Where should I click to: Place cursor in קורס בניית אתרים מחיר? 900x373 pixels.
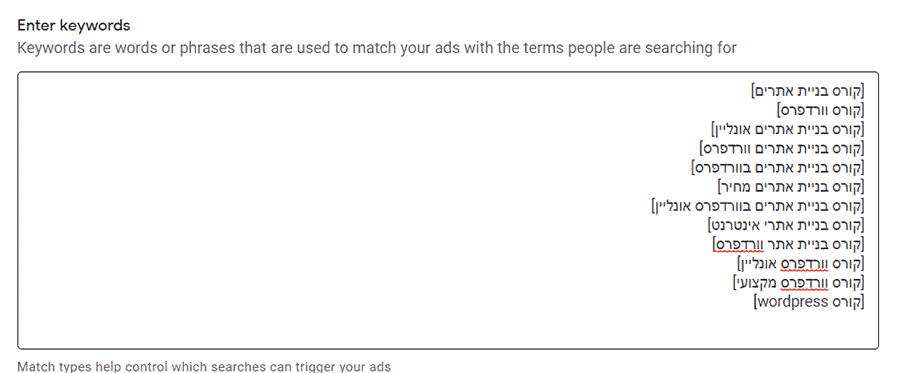pos(791,186)
